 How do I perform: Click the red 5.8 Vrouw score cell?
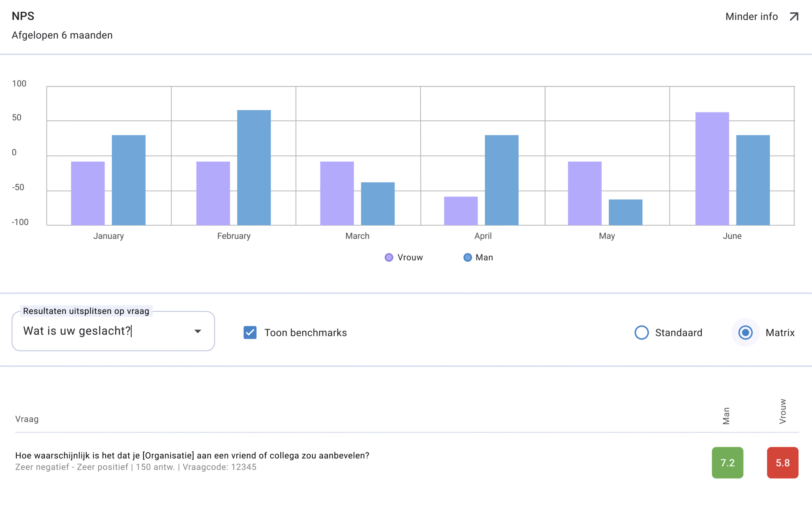783,463
